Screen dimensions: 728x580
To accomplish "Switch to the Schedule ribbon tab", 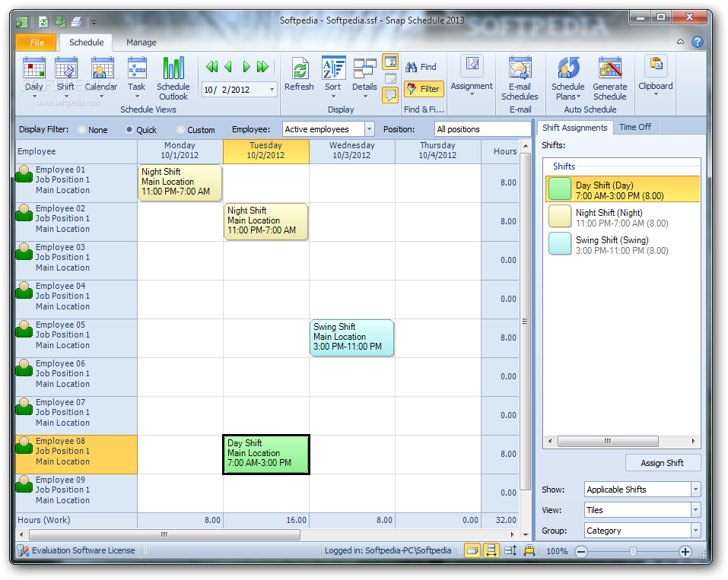I will click(x=87, y=43).
